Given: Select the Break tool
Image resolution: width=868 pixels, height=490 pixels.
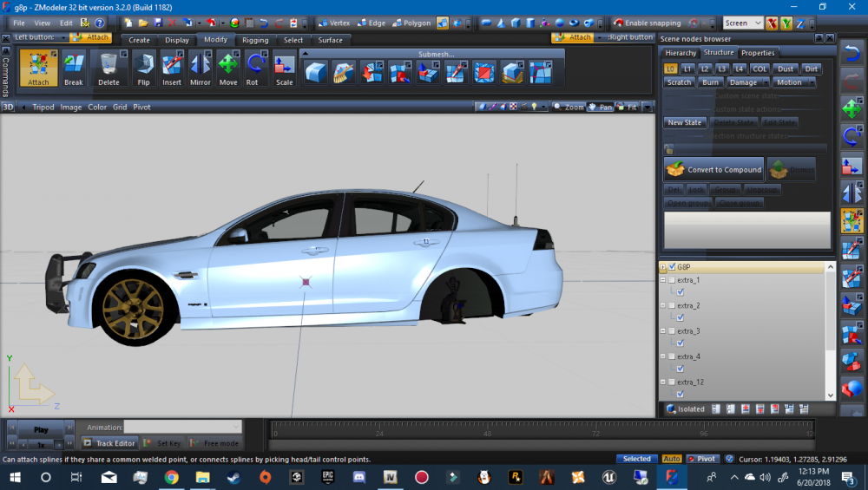Looking at the screenshot, I should pyautogui.click(x=74, y=69).
